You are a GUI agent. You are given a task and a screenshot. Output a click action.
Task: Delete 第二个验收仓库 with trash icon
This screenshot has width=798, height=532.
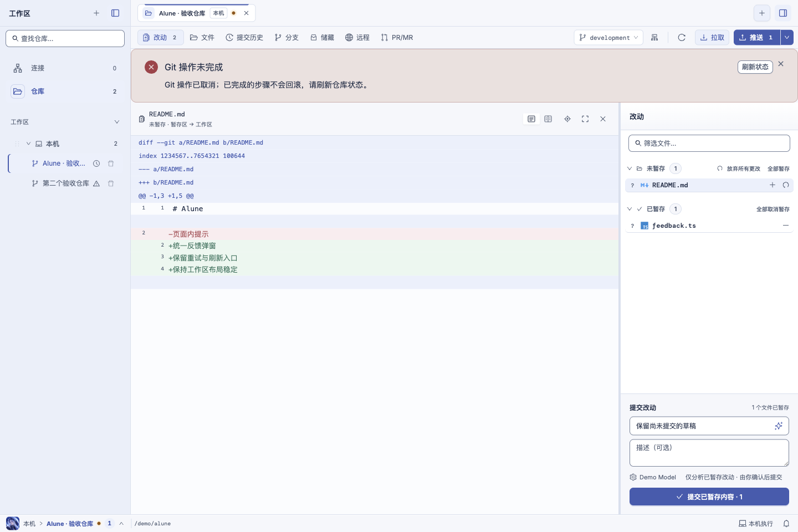click(x=111, y=183)
